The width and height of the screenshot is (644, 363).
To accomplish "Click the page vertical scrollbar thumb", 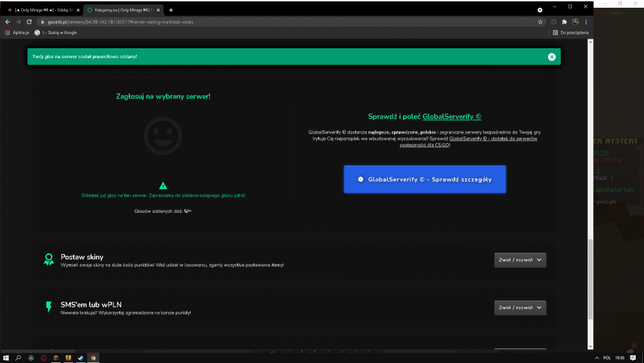I will coord(590,279).
